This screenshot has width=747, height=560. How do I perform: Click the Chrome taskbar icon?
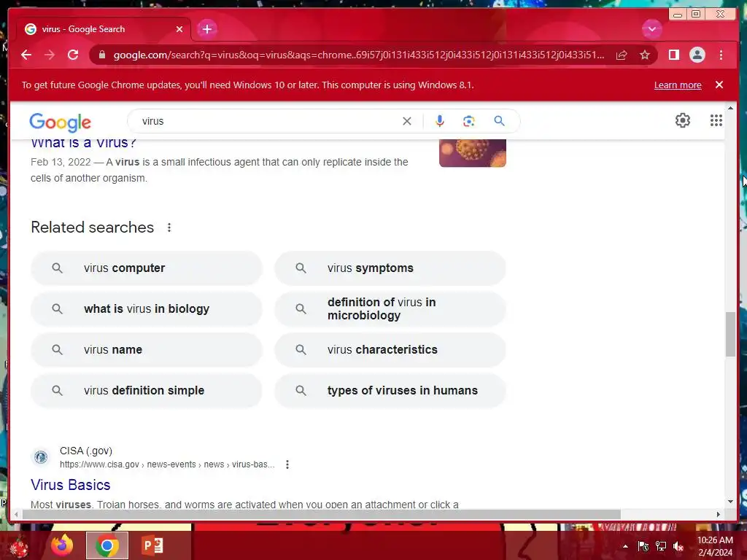[x=107, y=545]
